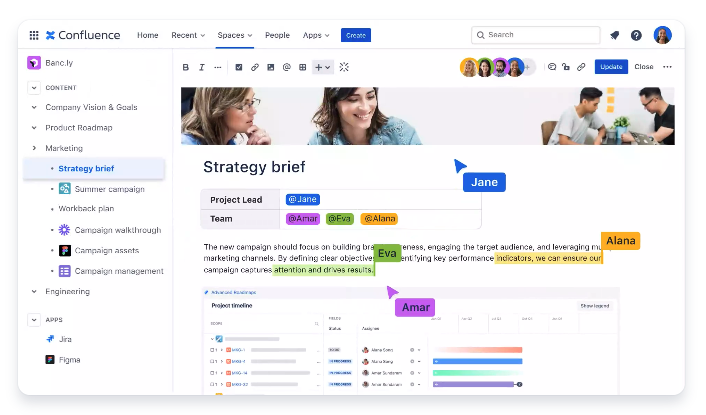Insert an image or file
Screen dimensions: 706x415
tap(270, 67)
